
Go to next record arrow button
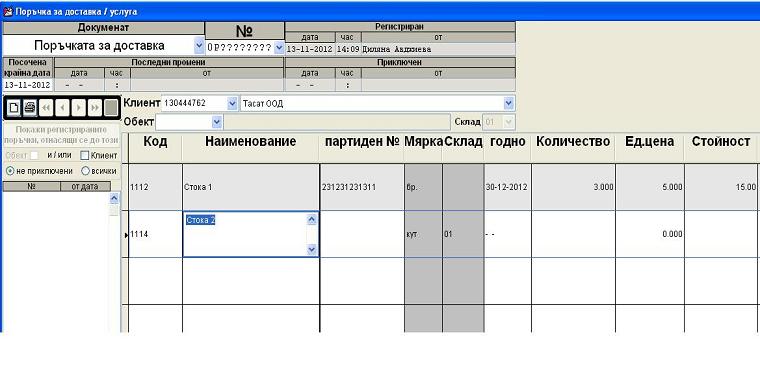(79, 108)
